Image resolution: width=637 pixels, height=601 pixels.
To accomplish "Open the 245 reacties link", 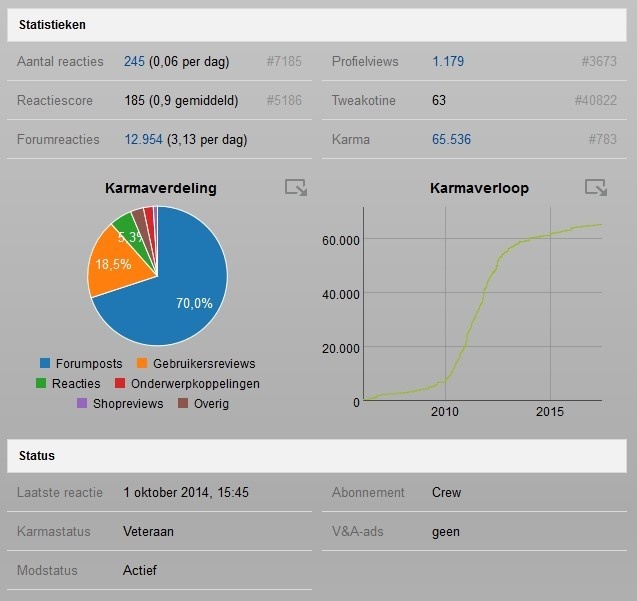I will 134,61.
